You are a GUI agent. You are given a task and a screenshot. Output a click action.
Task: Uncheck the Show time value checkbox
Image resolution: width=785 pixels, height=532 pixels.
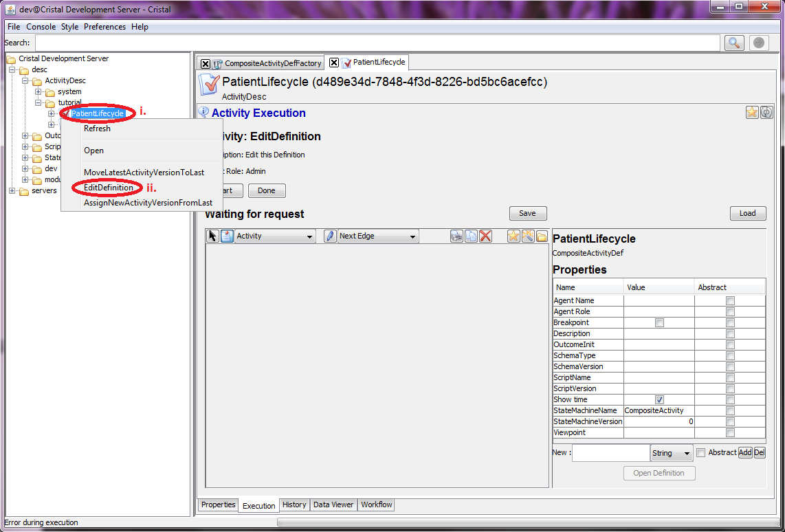tap(659, 399)
